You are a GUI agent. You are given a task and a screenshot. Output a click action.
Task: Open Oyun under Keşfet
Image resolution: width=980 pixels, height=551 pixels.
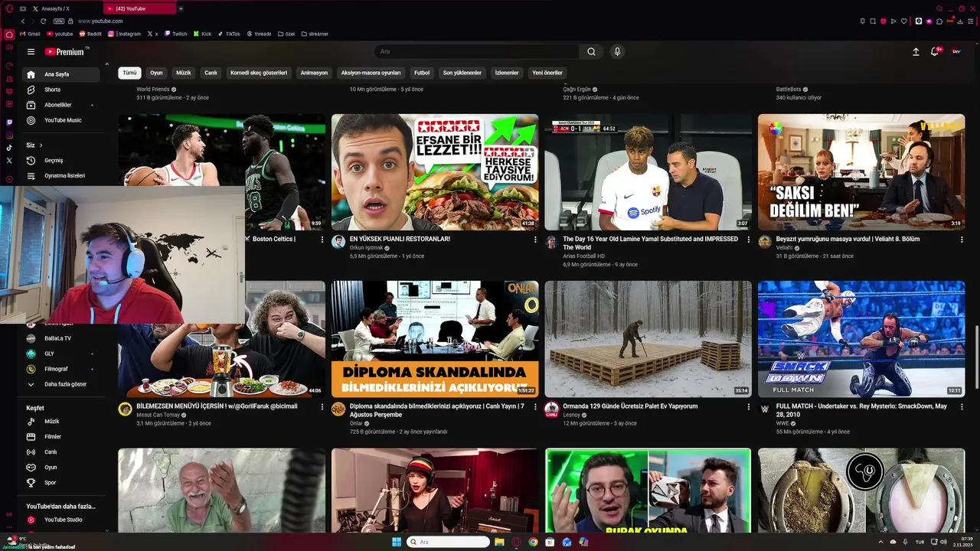pos(61,468)
